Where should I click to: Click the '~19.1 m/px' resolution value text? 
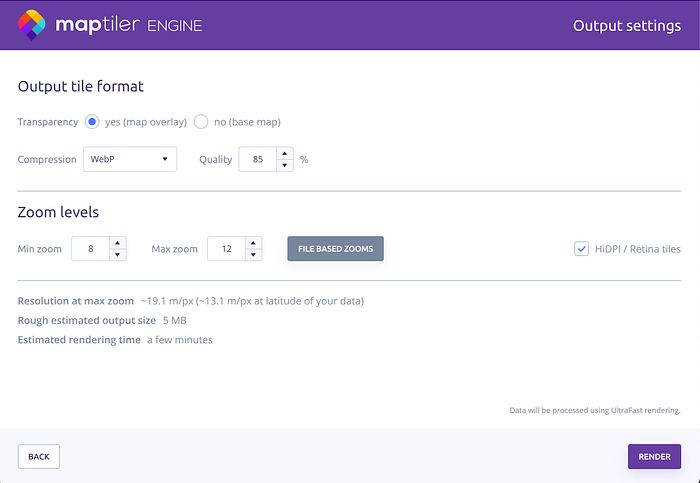(x=167, y=301)
